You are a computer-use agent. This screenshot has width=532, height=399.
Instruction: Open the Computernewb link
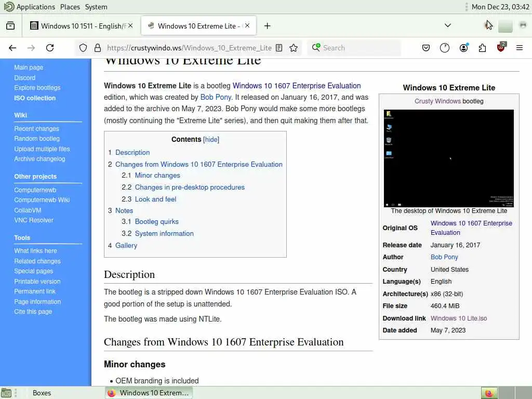tap(35, 190)
